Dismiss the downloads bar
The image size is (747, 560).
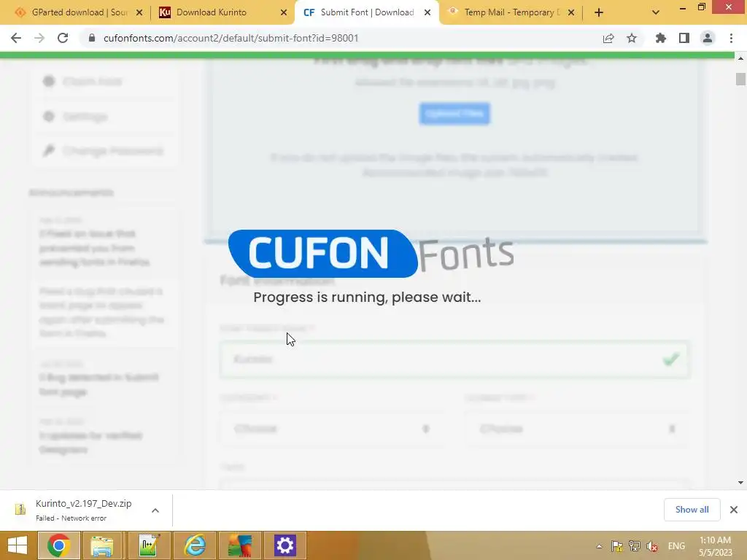(x=734, y=510)
